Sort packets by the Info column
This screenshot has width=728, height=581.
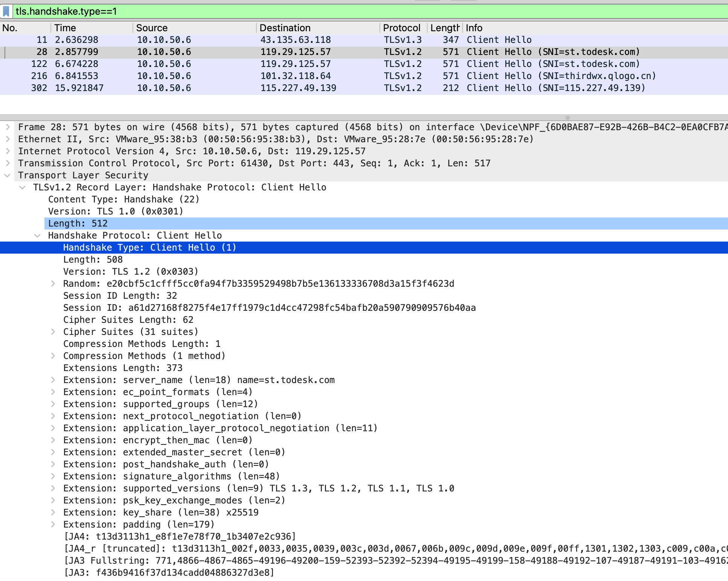coord(595,28)
